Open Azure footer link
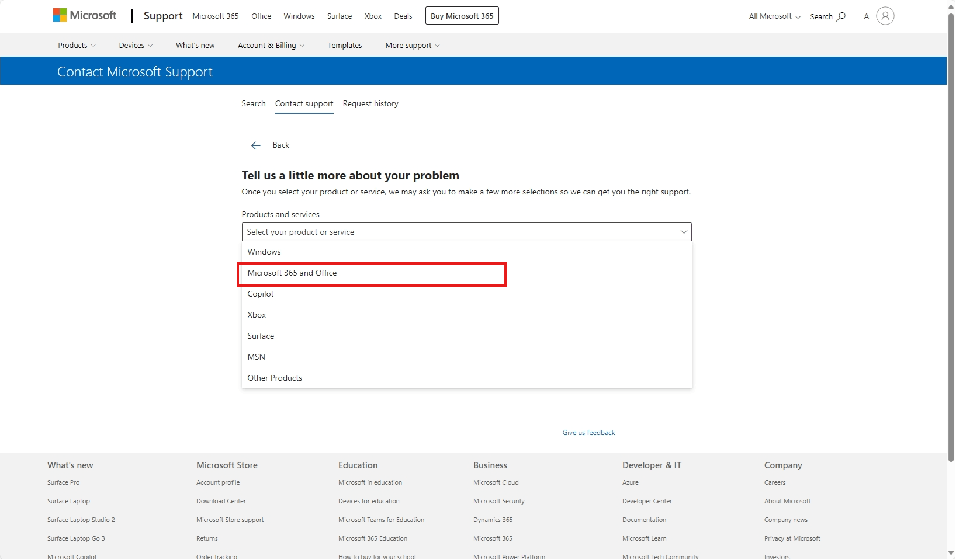The image size is (956, 560). click(631, 482)
